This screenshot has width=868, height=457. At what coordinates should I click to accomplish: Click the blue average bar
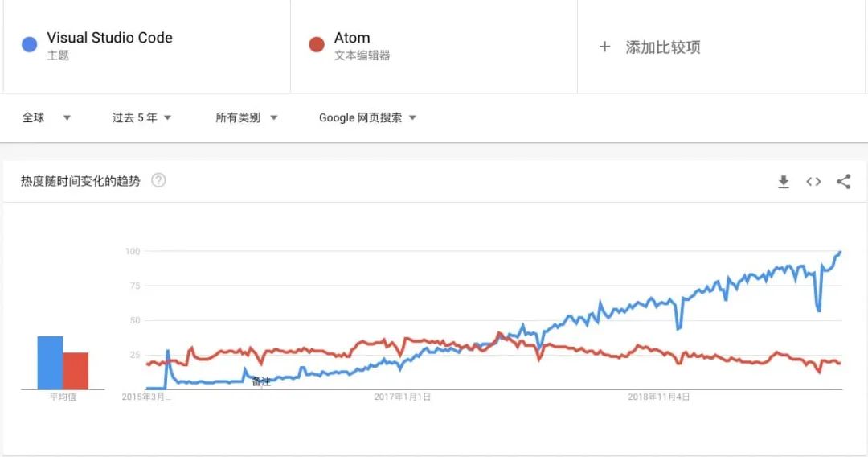point(50,363)
